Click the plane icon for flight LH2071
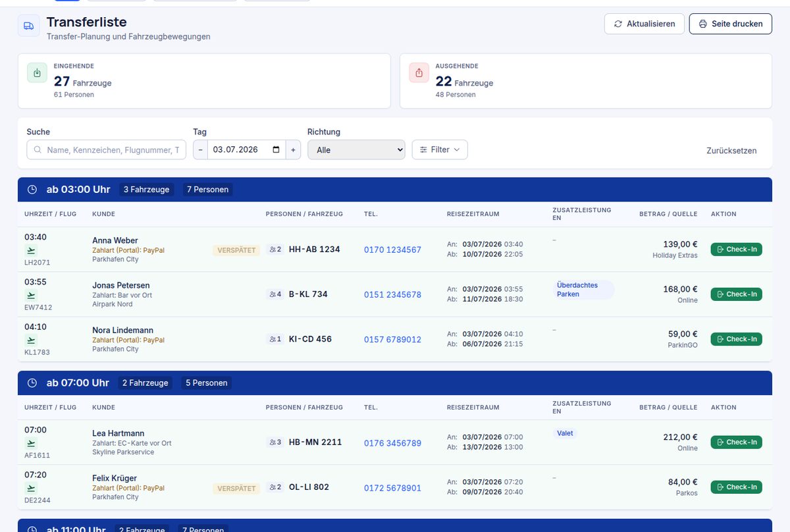 [31, 250]
